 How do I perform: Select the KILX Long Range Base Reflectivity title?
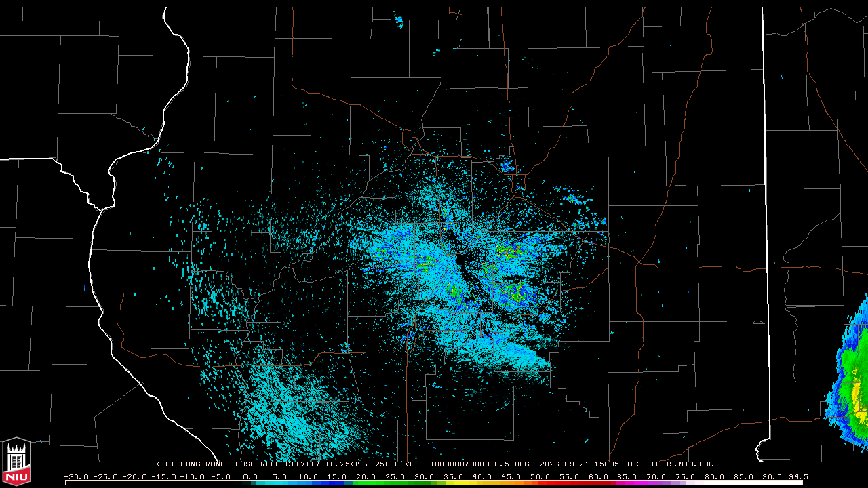pos(239,464)
